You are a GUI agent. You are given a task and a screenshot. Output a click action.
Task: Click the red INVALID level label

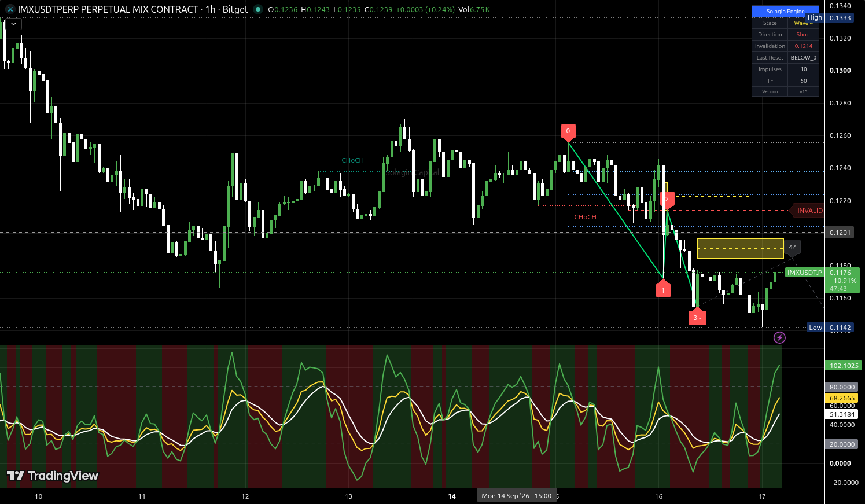pyautogui.click(x=807, y=211)
